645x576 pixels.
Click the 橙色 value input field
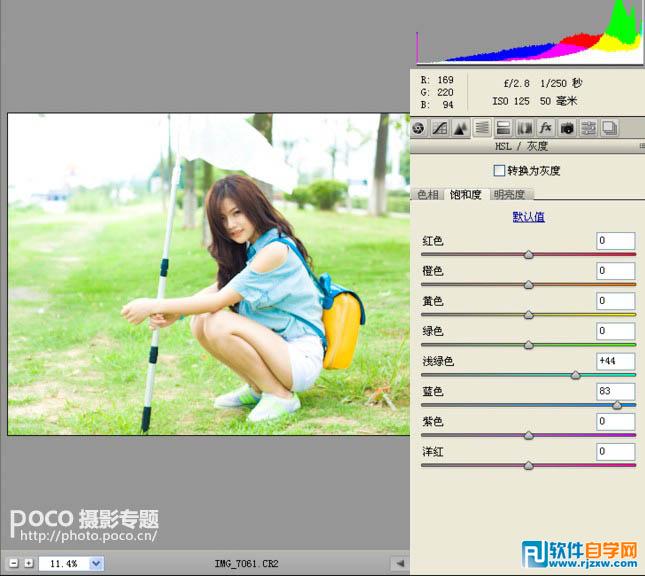(x=615, y=271)
